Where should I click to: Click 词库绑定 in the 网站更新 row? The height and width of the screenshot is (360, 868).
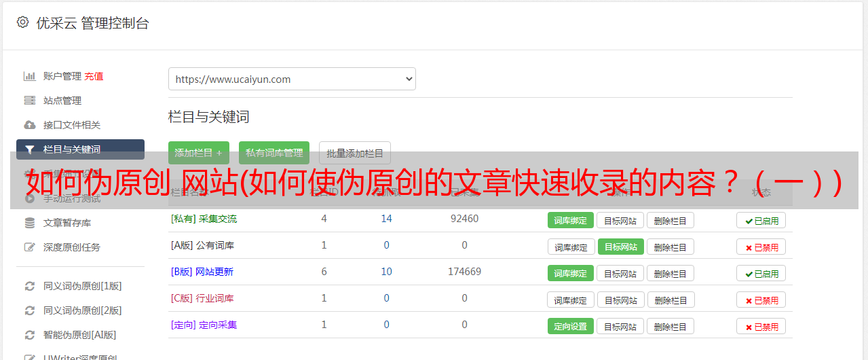(x=571, y=273)
